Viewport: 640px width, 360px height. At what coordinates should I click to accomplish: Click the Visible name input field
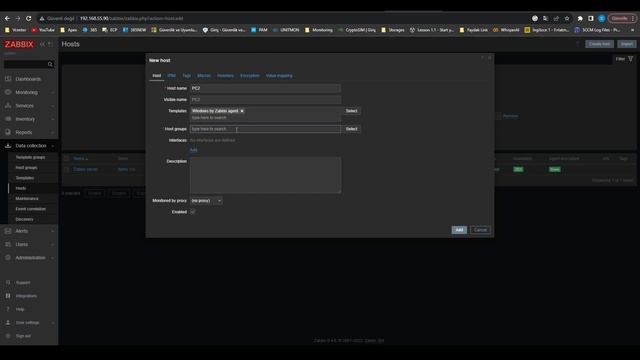point(265,100)
